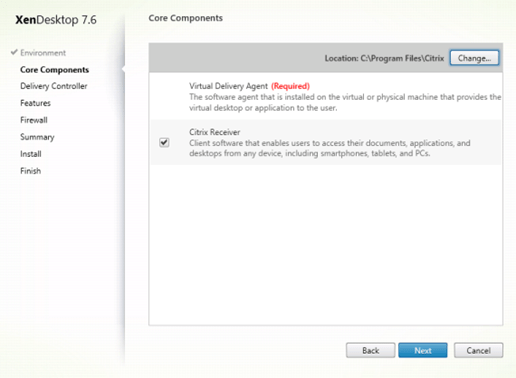Open the Core Components step
Screen dimensions: 516x378
tap(54, 70)
